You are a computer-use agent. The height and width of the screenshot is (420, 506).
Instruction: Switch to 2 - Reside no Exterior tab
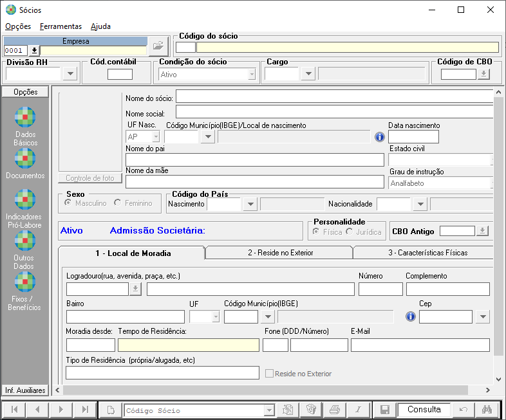(280, 253)
